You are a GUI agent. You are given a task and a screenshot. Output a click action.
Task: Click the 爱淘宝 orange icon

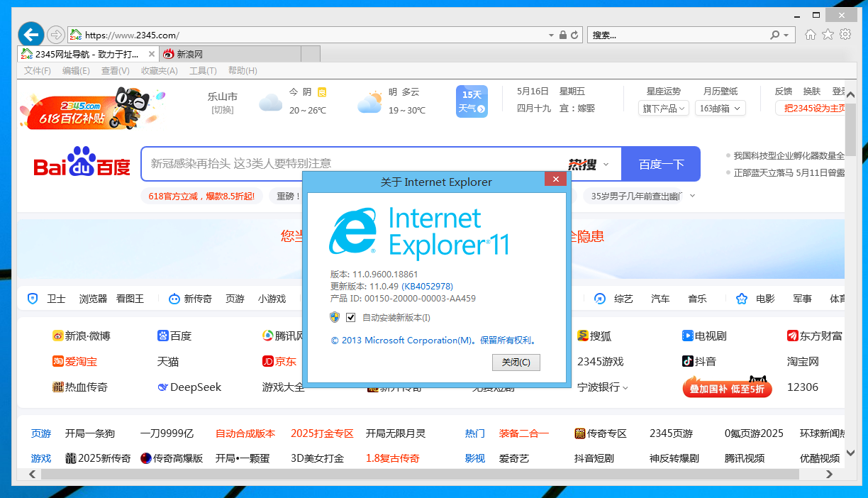[x=57, y=361]
